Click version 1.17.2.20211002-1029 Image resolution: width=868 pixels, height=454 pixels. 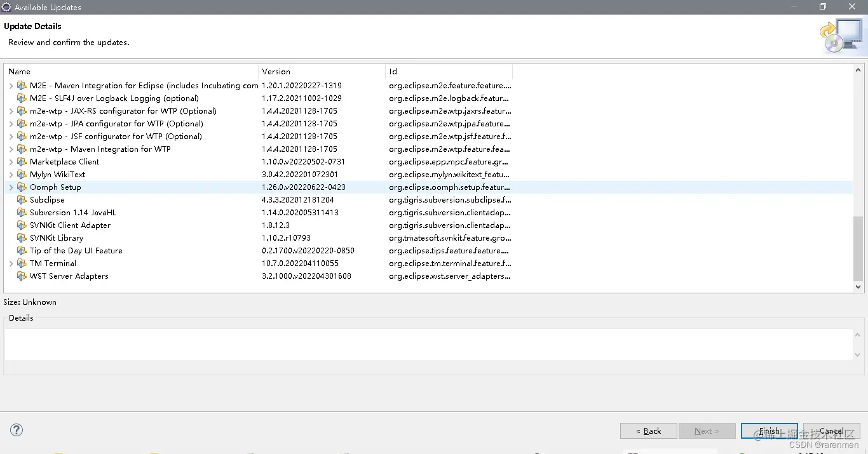click(x=302, y=98)
